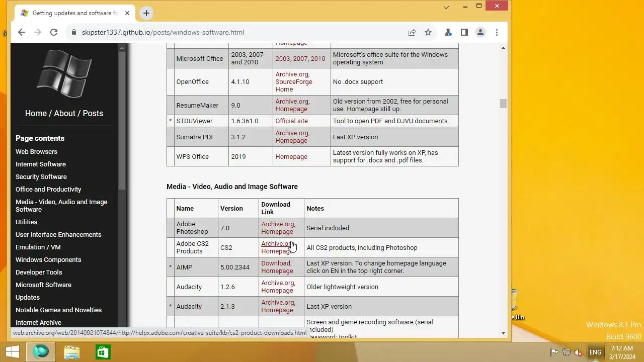Bookmark this page with the star icon
This screenshot has height=362, width=644.
(428, 32)
